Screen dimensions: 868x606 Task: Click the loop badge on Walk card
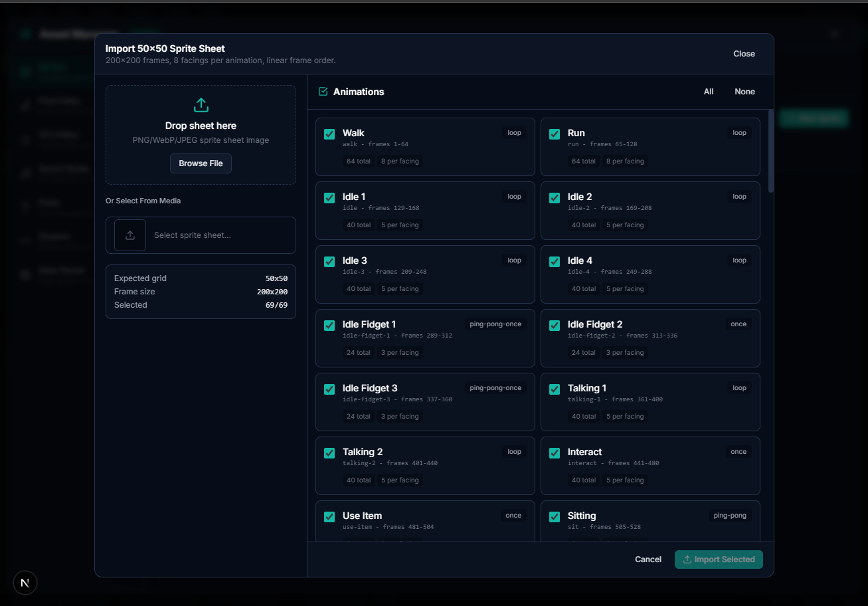(x=514, y=133)
